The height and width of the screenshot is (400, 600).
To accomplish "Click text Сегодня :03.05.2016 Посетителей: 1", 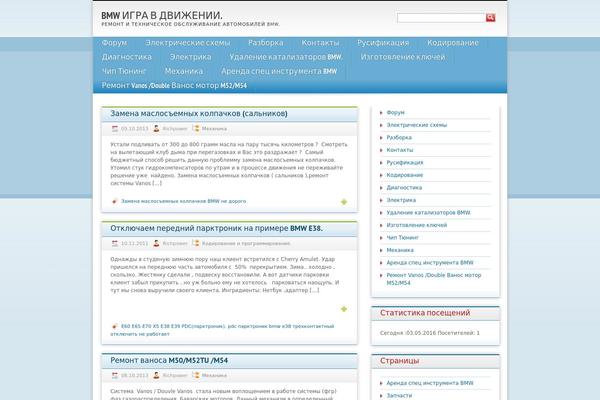I will (x=430, y=333).
